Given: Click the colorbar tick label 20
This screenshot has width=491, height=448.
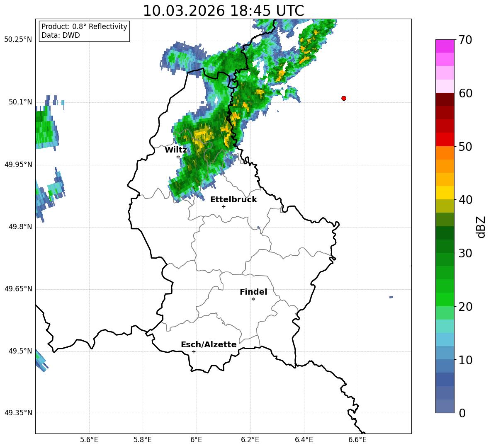Looking at the screenshot, I should click(x=465, y=307).
